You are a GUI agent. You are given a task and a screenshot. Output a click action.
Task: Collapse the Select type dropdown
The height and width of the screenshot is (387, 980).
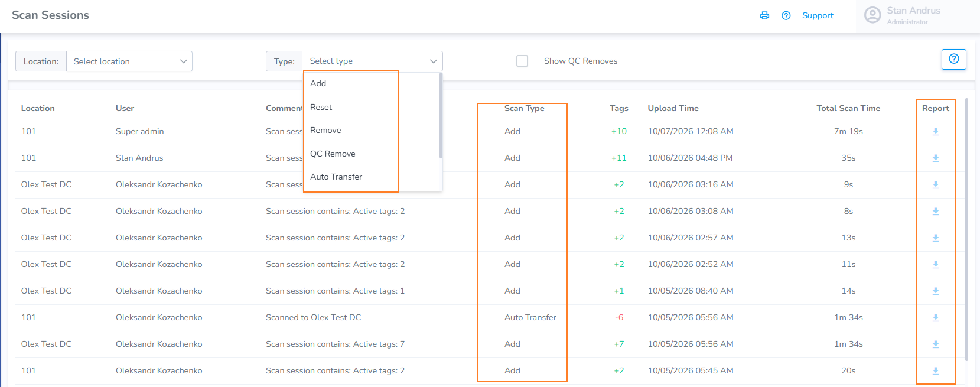coord(372,61)
